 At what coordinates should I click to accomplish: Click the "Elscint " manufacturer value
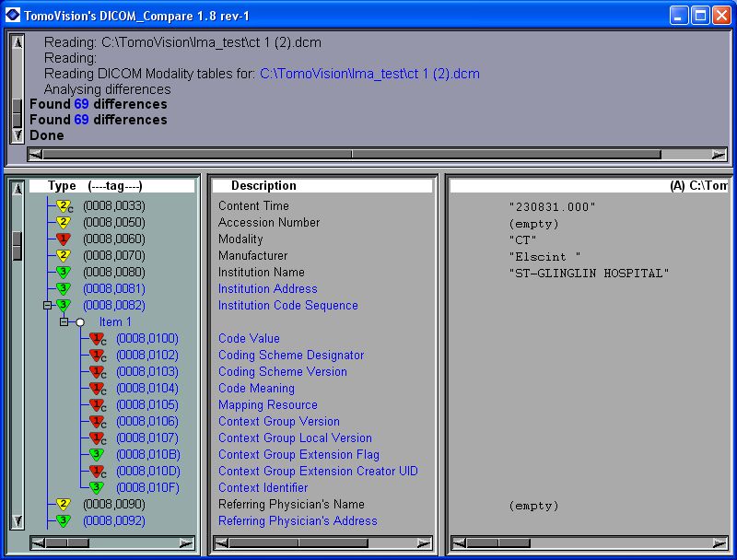tap(544, 257)
